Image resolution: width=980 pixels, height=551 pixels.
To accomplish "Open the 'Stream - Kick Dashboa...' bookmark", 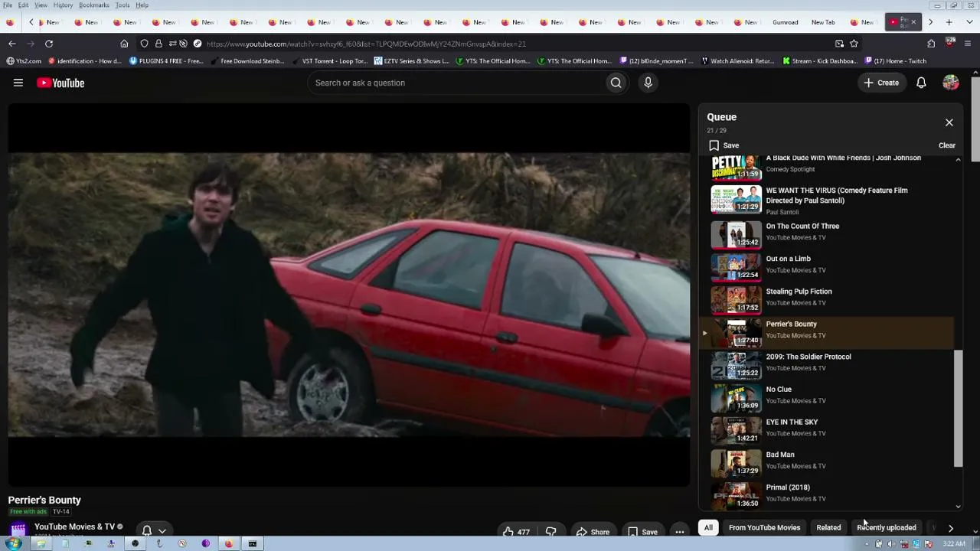I will (x=819, y=61).
